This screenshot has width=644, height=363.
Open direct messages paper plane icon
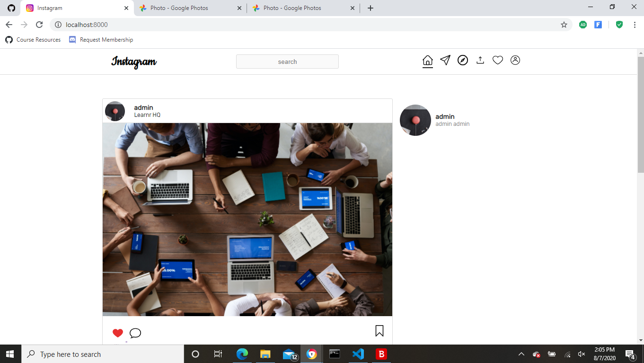445,60
